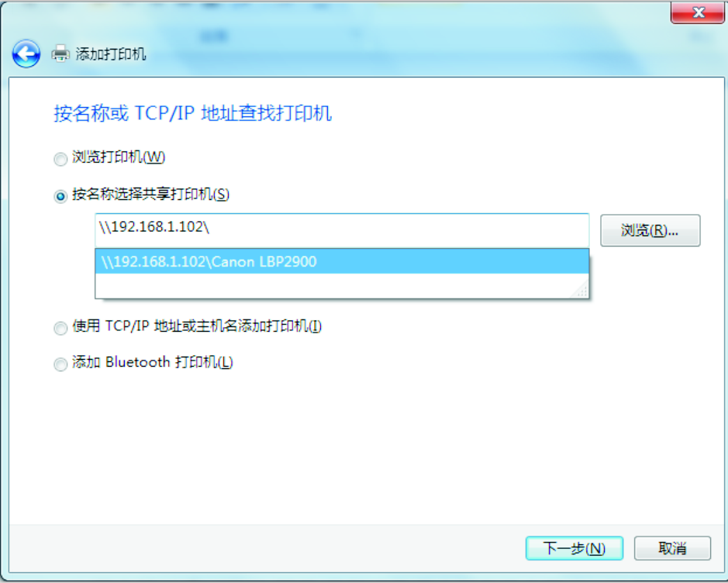Pick the \\192.168.1.102\Canon LBP2900 suggestion
This screenshot has width=728, height=583.
[x=342, y=261]
